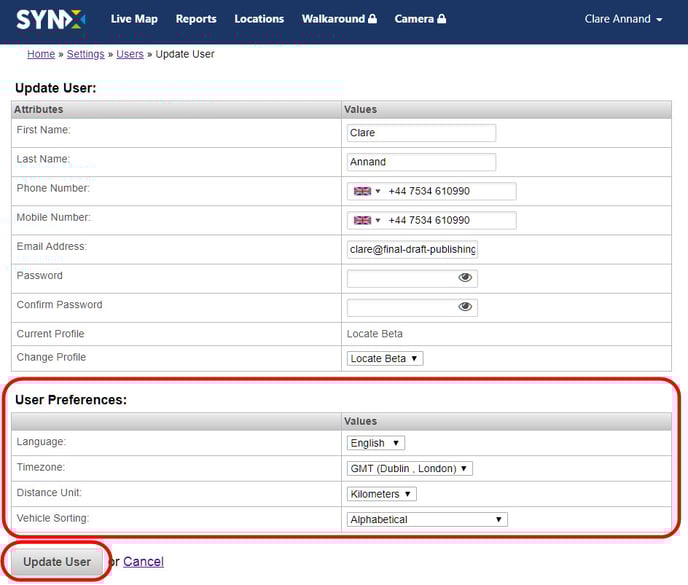Follow the Settings breadcrumb link
This screenshot has width=688, height=585.
tap(86, 54)
